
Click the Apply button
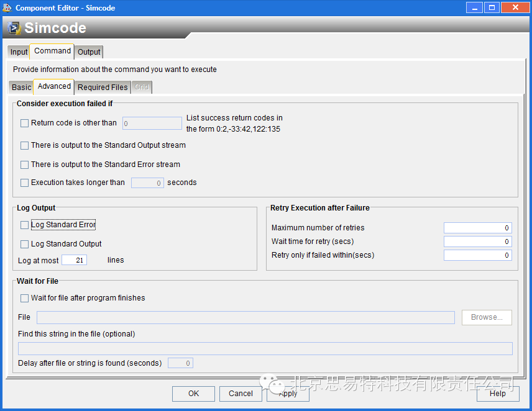pos(288,394)
